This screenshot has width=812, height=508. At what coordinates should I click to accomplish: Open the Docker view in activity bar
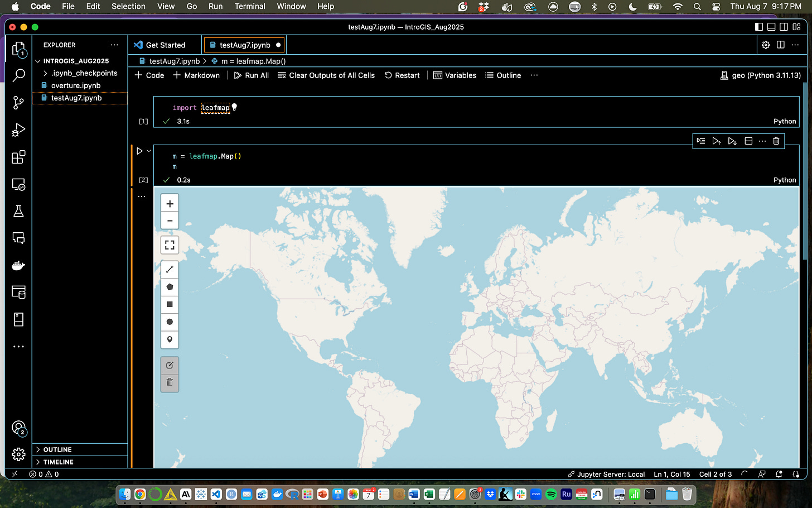[18, 265]
